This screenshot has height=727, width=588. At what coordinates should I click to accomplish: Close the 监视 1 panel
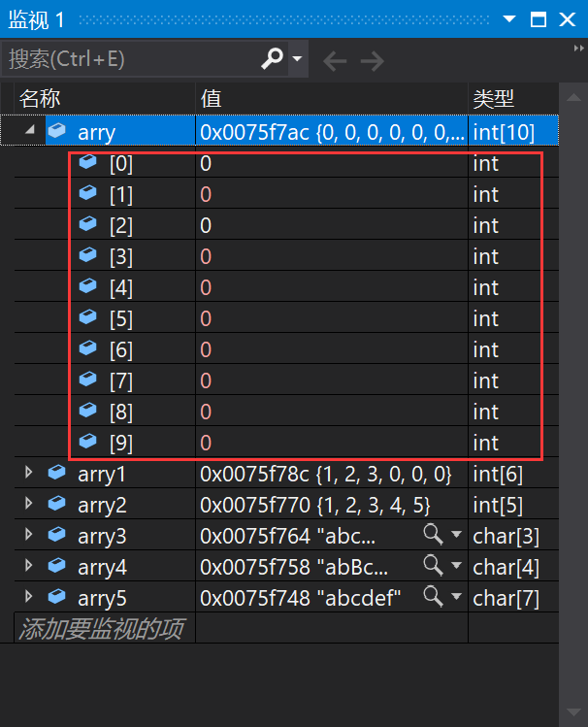568,19
